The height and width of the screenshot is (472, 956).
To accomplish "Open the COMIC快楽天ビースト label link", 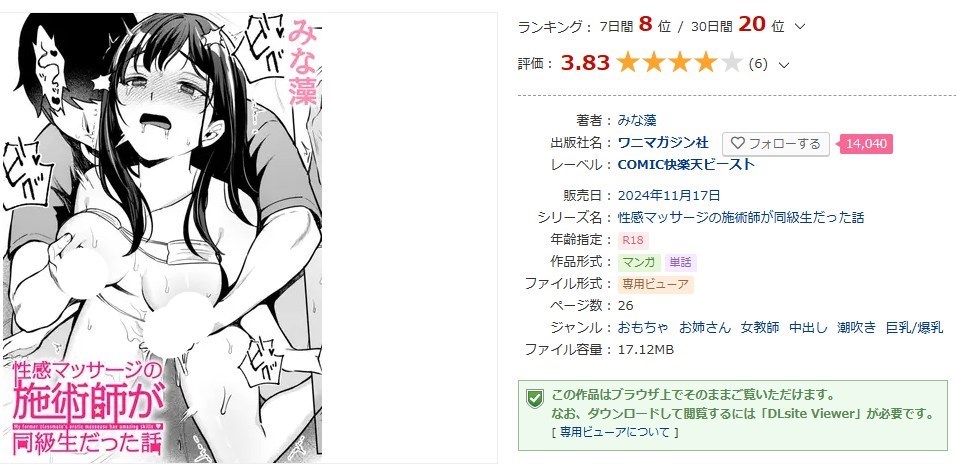I will click(x=686, y=165).
